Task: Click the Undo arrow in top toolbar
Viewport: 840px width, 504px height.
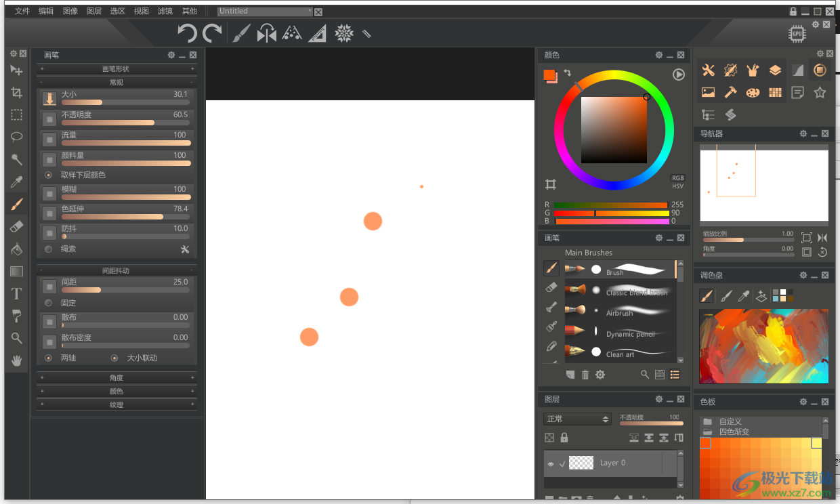Action: click(x=187, y=33)
